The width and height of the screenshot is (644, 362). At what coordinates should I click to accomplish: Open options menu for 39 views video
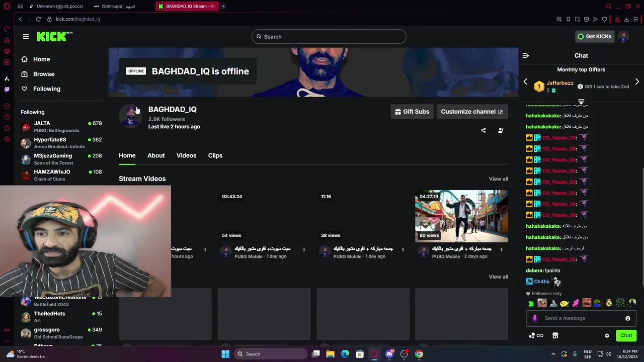point(403,249)
